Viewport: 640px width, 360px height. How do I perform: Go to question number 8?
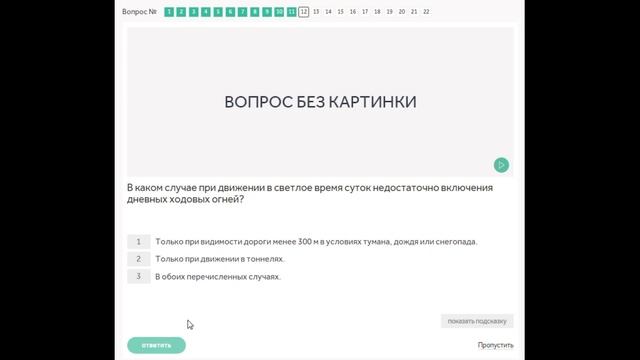click(255, 12)
